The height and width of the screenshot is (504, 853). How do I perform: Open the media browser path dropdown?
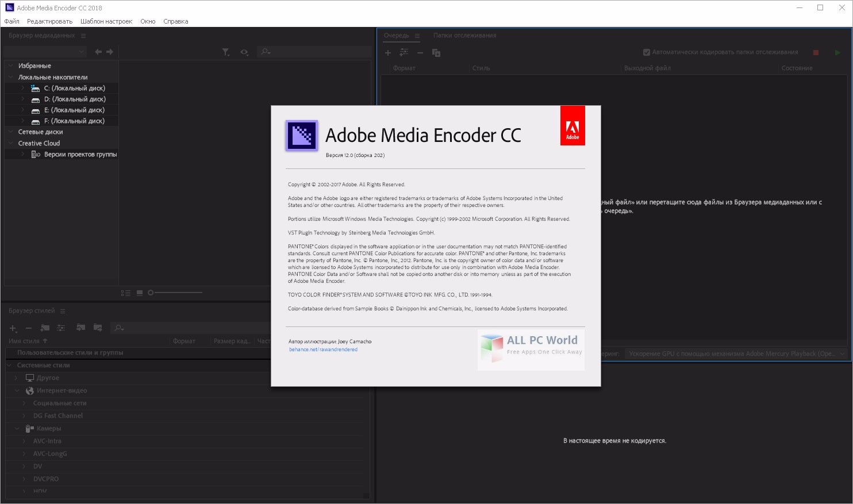45,52
